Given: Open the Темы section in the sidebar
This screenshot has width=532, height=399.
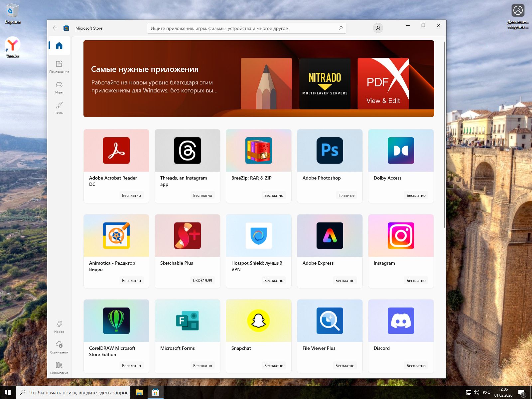Looking at the screenshot, I should [x=59, y=108].
